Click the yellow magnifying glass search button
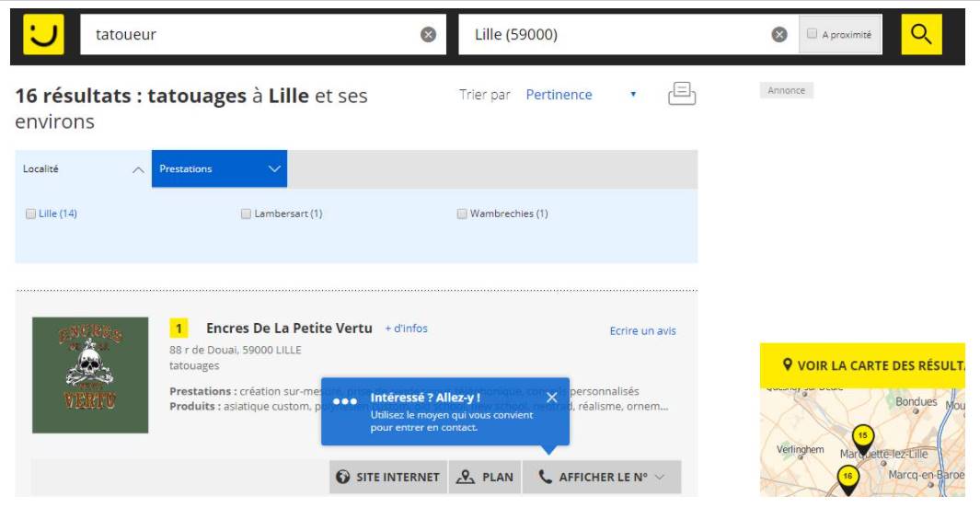 tap(921, 35)
